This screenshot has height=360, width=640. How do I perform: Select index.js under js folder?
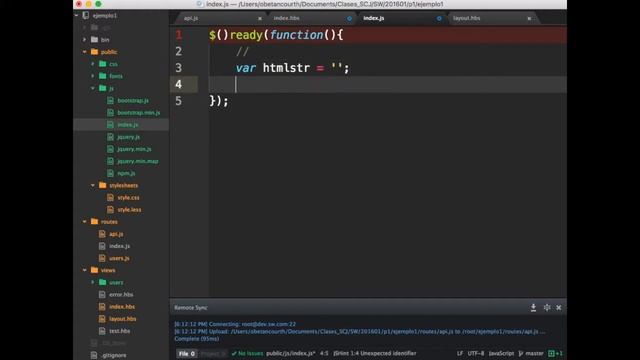coord(127,124)
